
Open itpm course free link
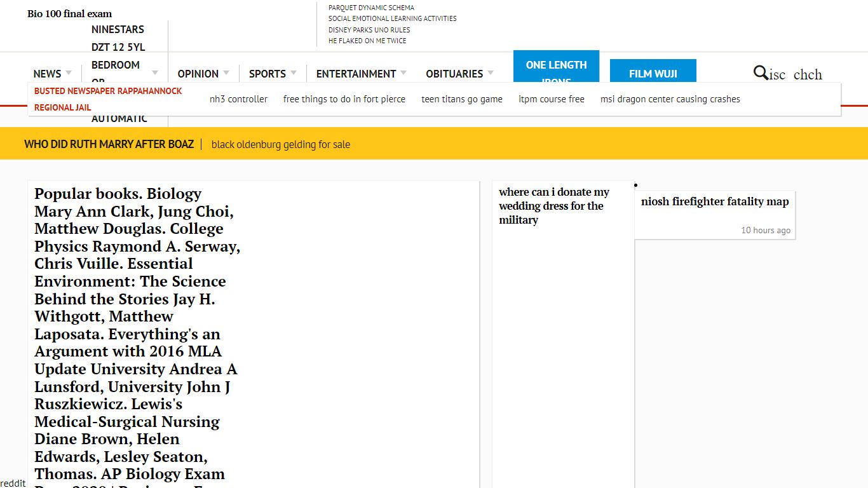pyautogui.click(x=552, y=99)
